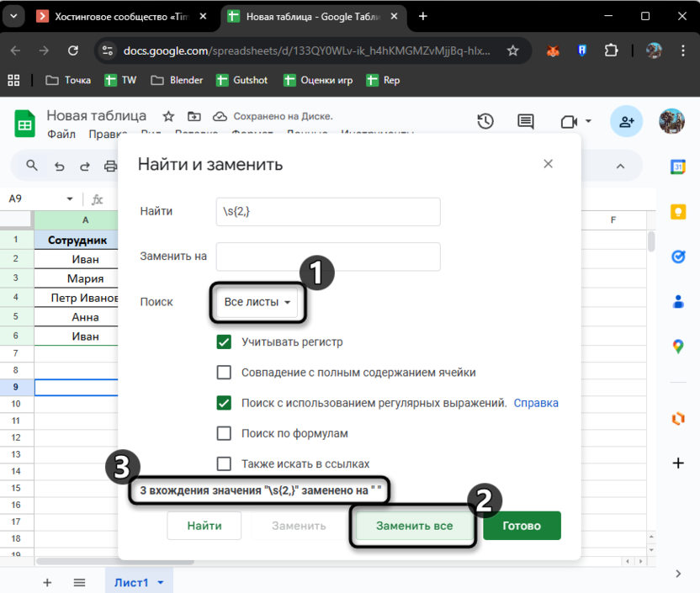Enable Совпадение с полным содержанием ячейки

coord(224,373)
